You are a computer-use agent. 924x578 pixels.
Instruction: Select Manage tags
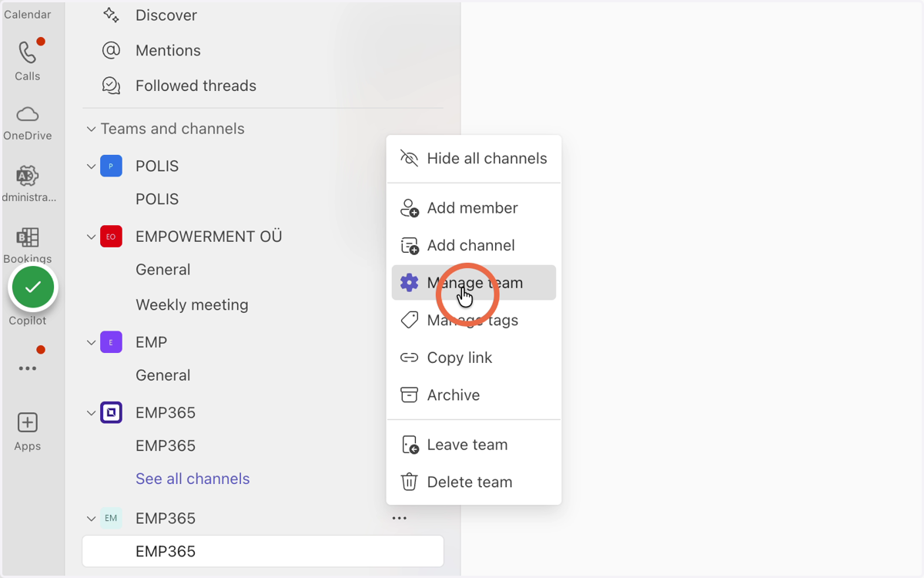pos(474,321)
